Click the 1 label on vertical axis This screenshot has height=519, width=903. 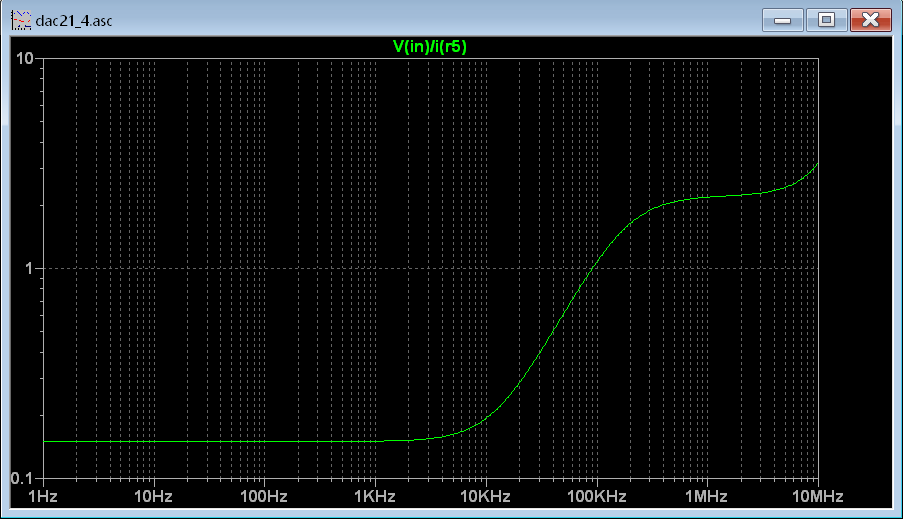coord(29,268)
